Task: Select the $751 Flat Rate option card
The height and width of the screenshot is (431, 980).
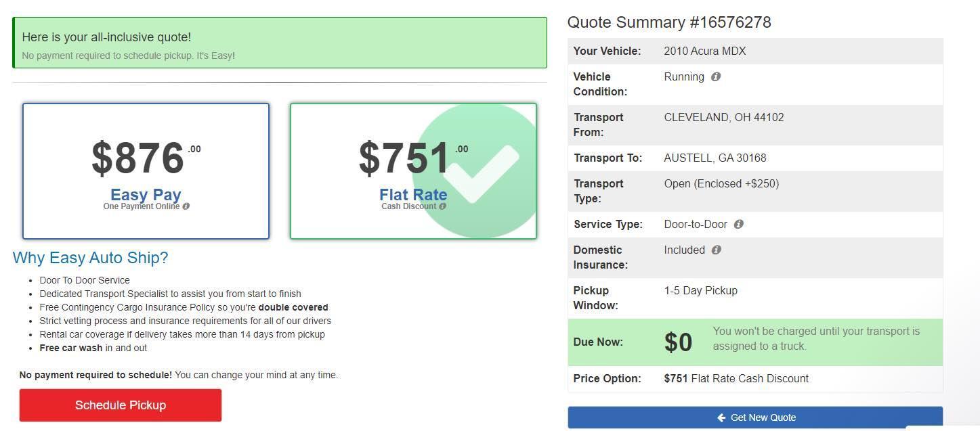Action: (413, 171)
